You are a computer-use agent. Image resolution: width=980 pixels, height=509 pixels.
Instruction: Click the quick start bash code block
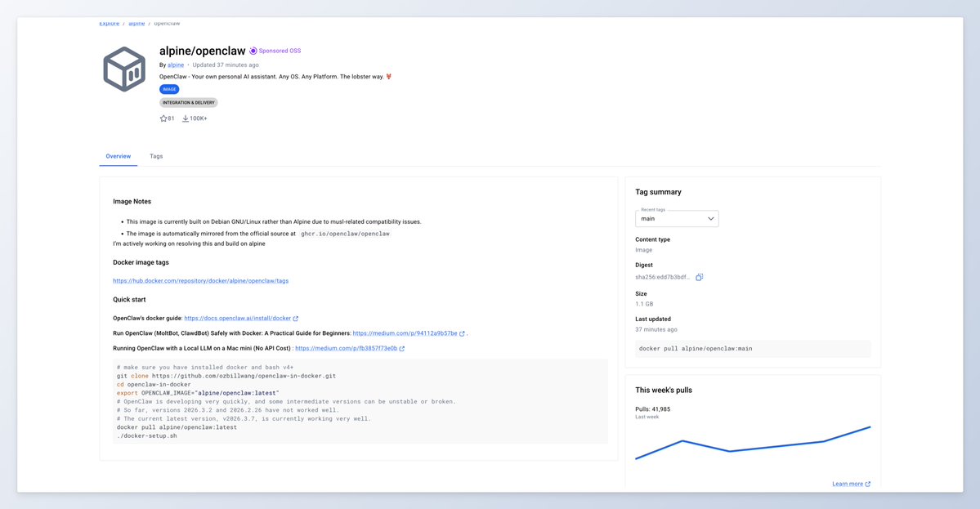(x=360, y=402)
